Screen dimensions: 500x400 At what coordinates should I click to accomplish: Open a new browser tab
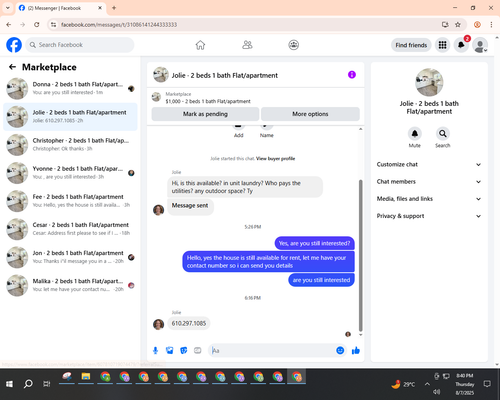pyautogui.click(x=114, y=8)
